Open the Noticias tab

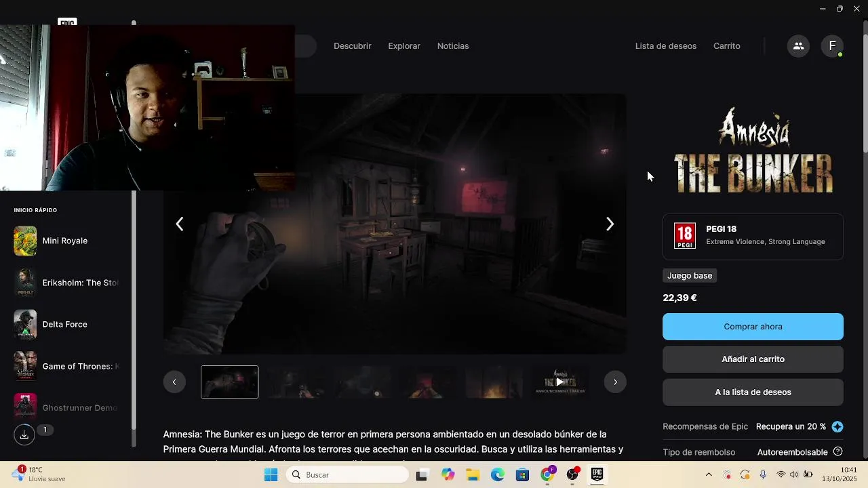tap(453, 46)
